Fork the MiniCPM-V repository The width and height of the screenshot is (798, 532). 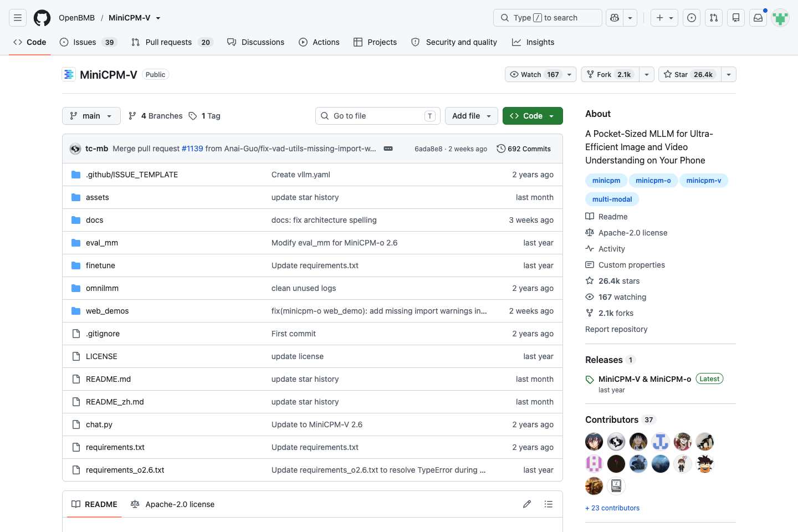pyautogui.click(x=610, y=74)
